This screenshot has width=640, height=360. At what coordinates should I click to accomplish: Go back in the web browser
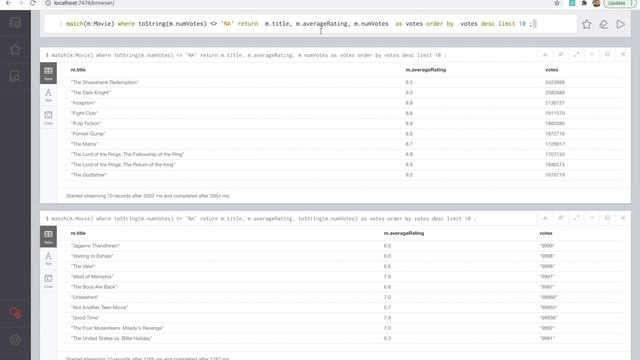pos(8,3)
